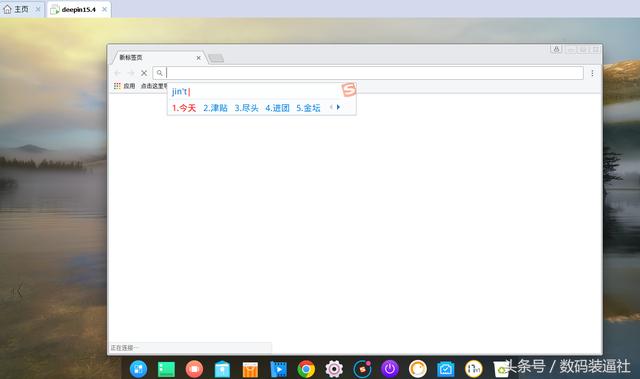Click the yellow clock dock icon
This screenshot has width=640, height=379.
point(473,369)
